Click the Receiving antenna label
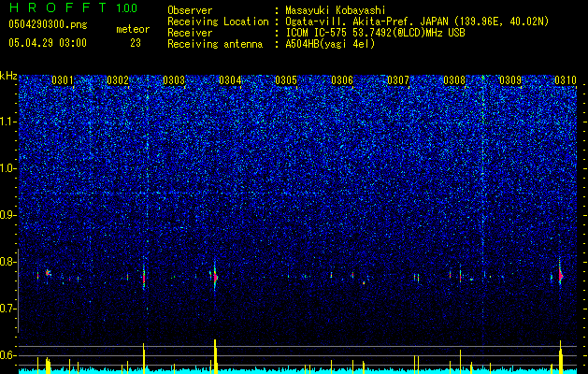Viewport: 588px width, 374px height. 215,44
